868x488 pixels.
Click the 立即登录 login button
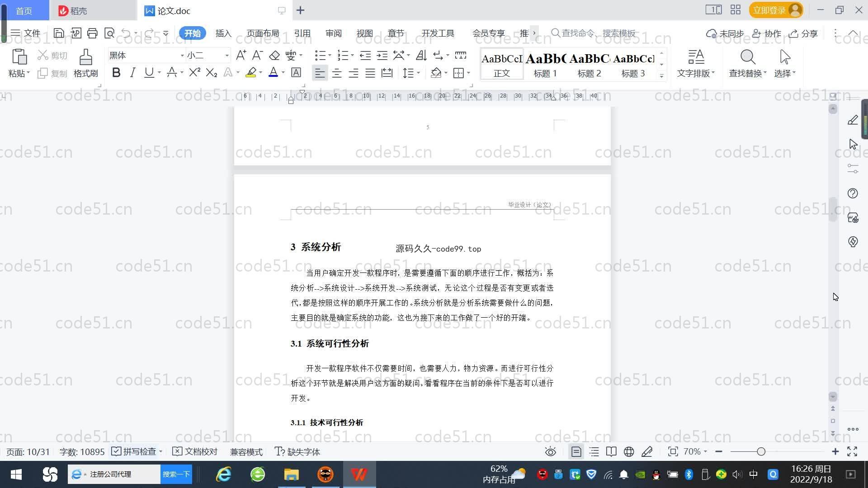776,10
